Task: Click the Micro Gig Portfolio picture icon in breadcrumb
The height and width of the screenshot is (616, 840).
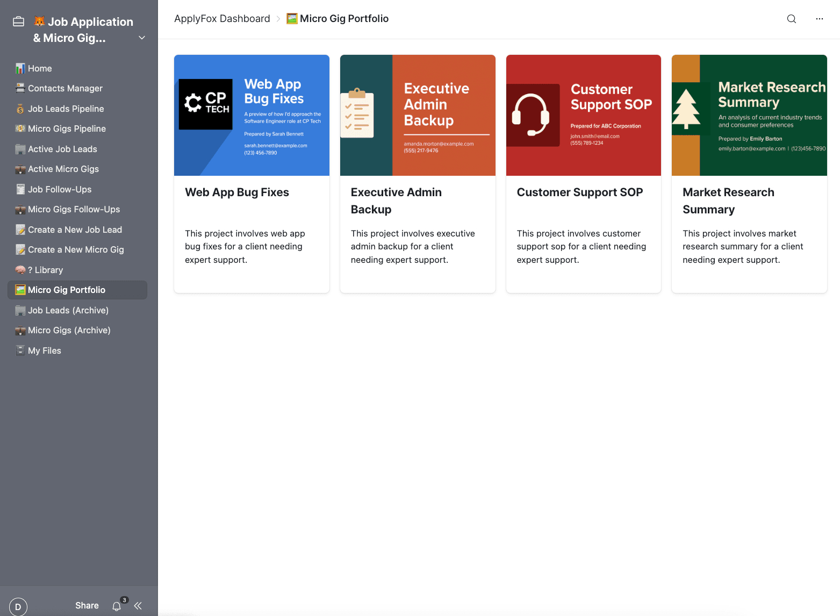Action: coord(292,19)
